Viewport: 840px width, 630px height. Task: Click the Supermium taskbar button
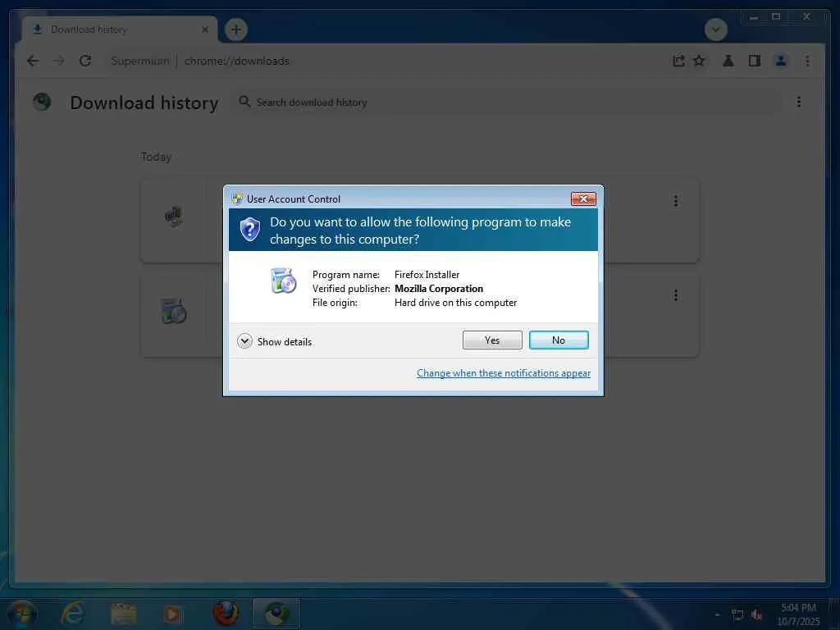(x=276, y=614)
